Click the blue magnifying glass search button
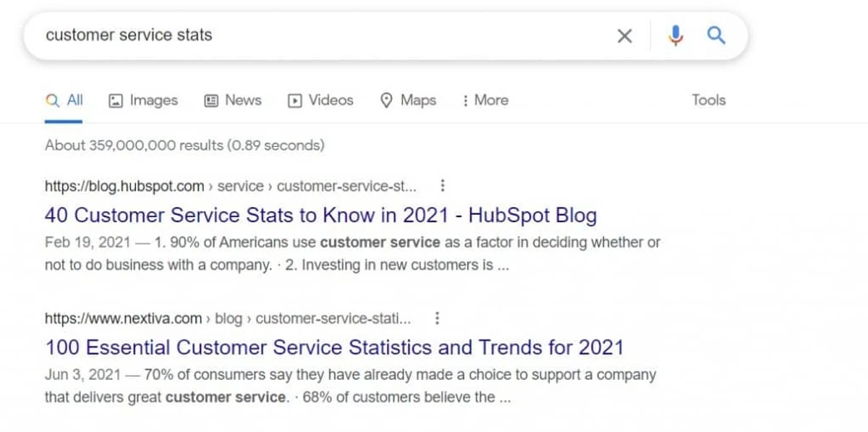The width and height of the screenshot is (868, 432). pos(716,35)
